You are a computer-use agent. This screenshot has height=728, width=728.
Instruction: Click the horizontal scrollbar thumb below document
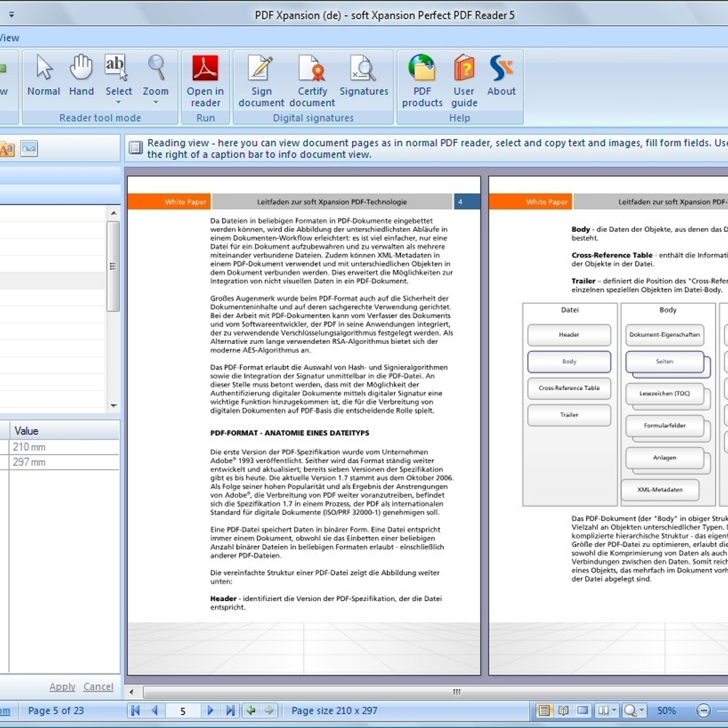click(456, 692)
